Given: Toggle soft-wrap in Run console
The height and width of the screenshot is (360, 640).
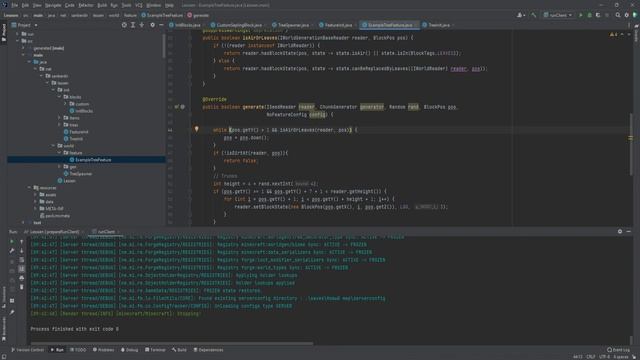Looking at the screenshot, I should click(x=22, y=260).
